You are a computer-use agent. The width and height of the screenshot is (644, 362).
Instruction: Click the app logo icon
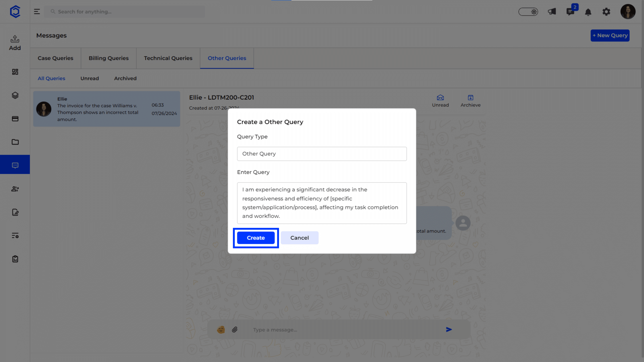(15, 11)
